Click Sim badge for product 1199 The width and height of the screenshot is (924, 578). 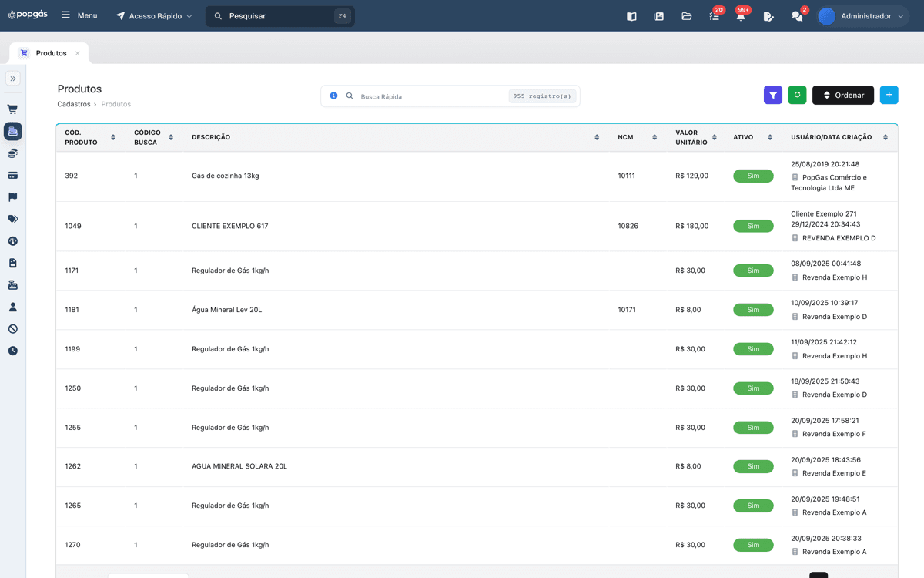pos(753,349)
